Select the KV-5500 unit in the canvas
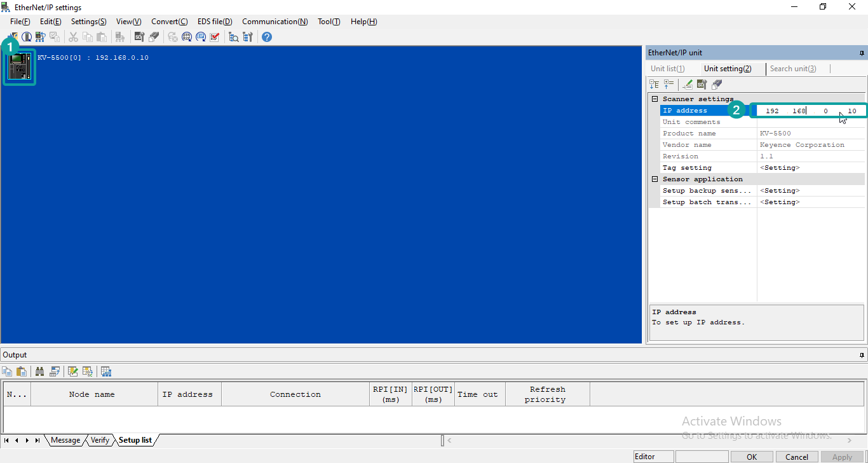868x463 pixels. click(19, 67)
